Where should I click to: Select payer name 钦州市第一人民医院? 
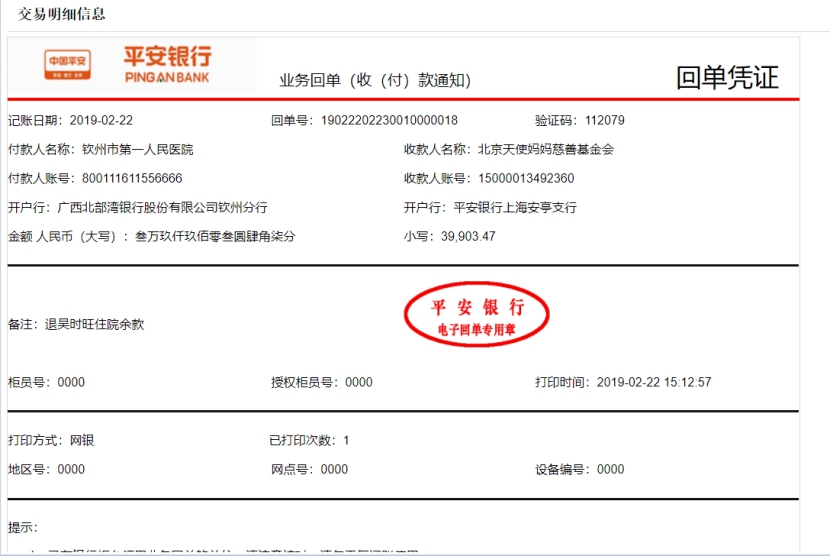(x=138, y=149)
